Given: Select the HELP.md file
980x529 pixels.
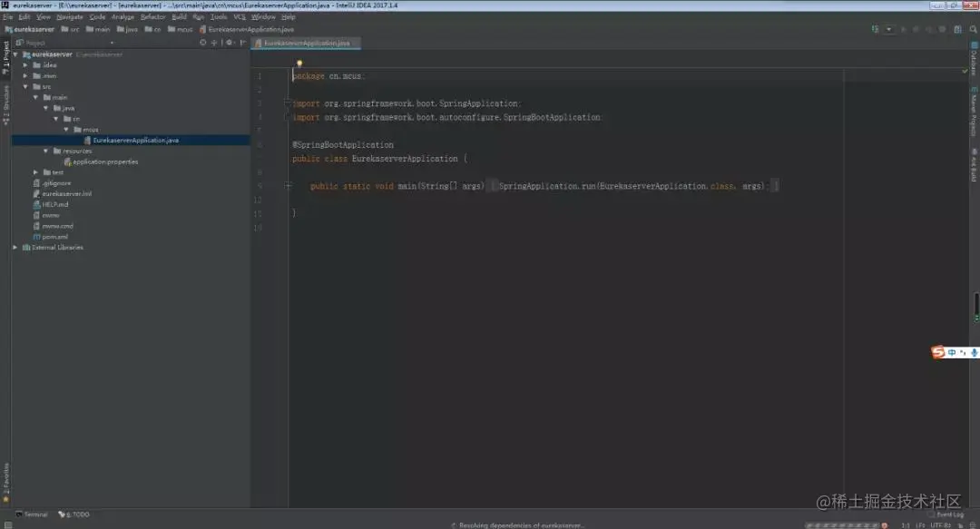Looking at the screenshot, I should pyautogui.click(x=51, y=204).
